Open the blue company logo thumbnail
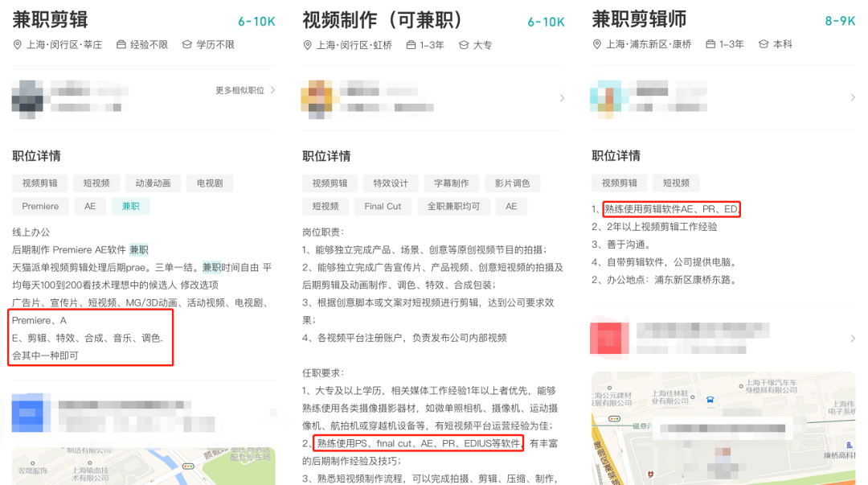 tap(27, 413)
